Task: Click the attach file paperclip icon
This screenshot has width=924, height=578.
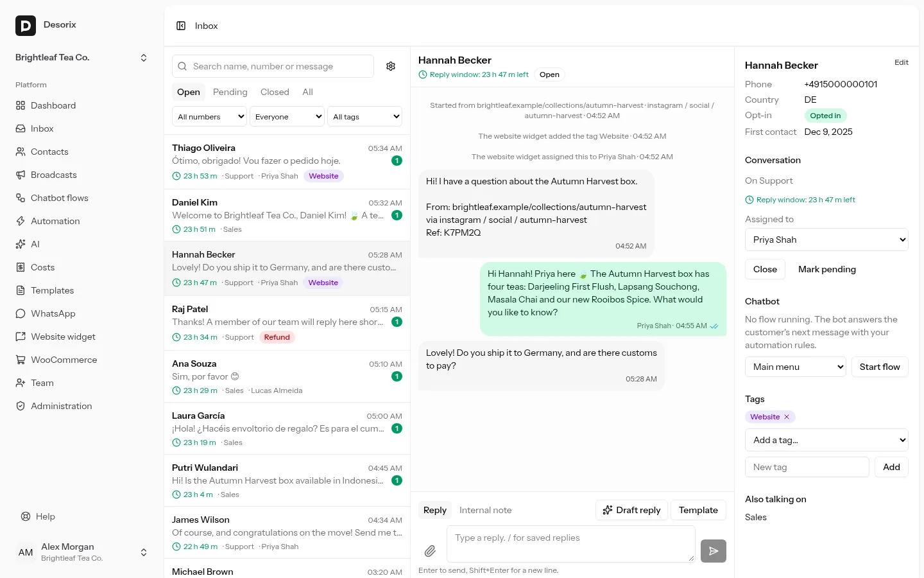Action: pyautogui.click(x=430, y=551)
